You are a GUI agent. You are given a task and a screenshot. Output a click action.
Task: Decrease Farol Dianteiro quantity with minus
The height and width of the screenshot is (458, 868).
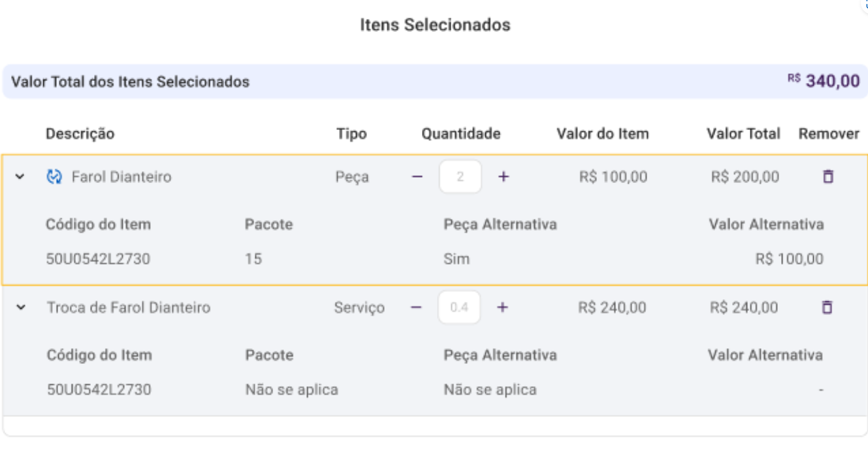[x=417, y=176]
